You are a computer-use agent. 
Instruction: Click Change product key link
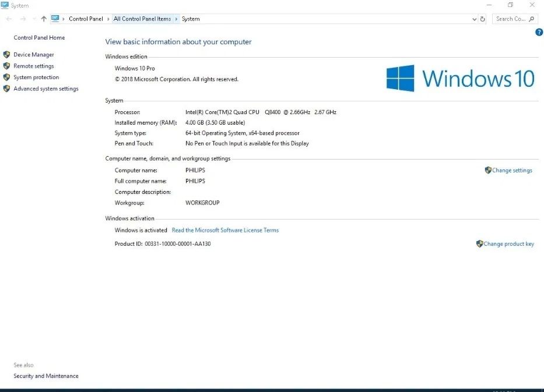tap(508, 243)
